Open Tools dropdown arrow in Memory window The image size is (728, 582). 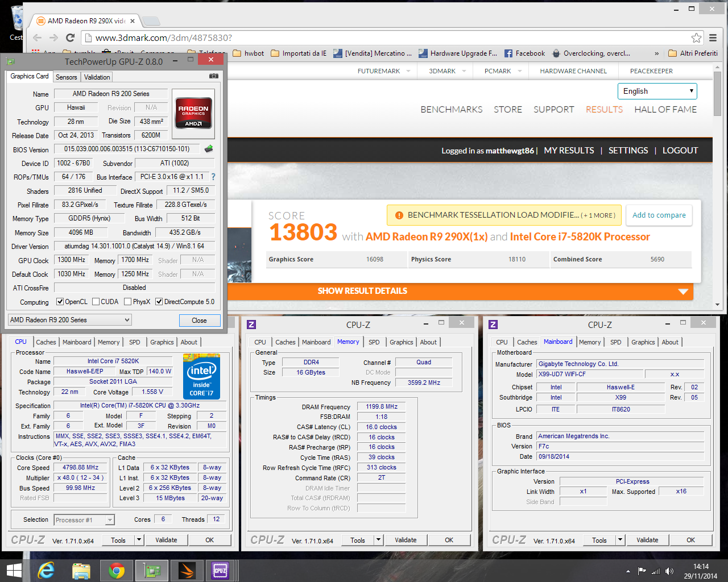[378, 540]
